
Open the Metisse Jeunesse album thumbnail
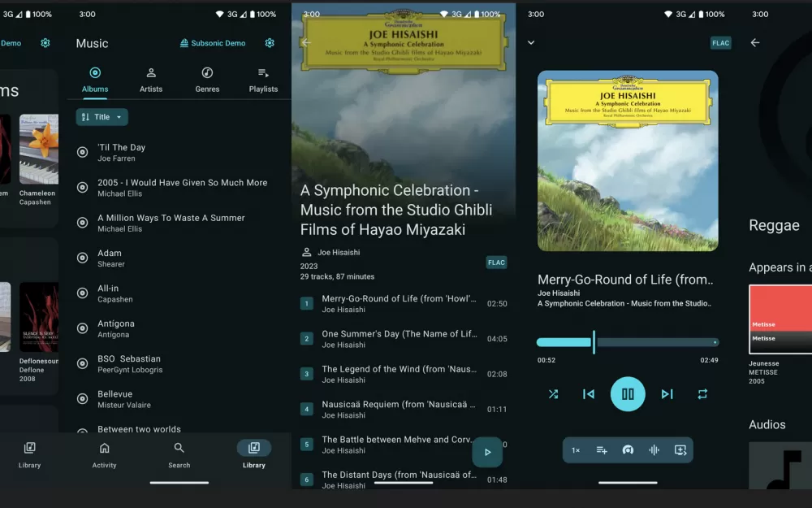780,319
